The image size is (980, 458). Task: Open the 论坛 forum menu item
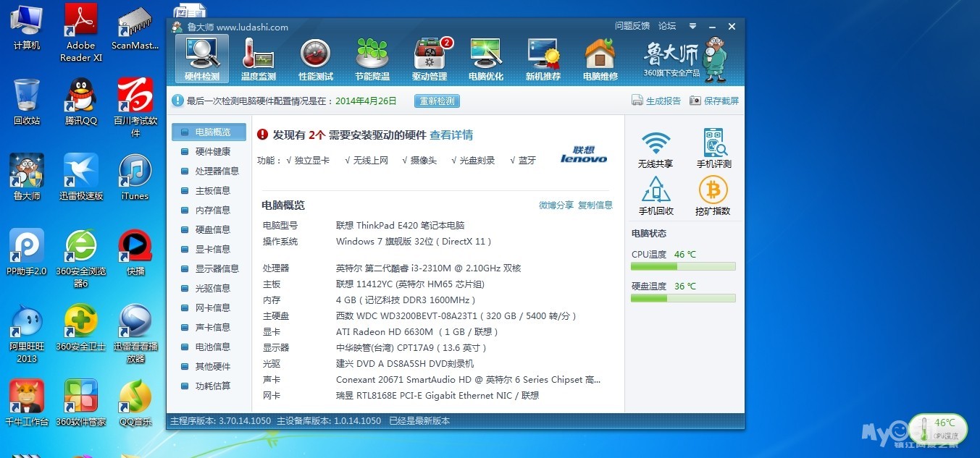click(666, 25)
